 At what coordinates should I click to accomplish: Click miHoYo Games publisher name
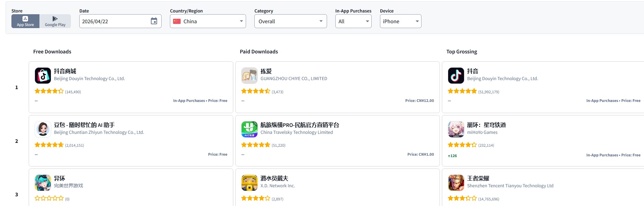pyautogui.click(x=482, y=132)
